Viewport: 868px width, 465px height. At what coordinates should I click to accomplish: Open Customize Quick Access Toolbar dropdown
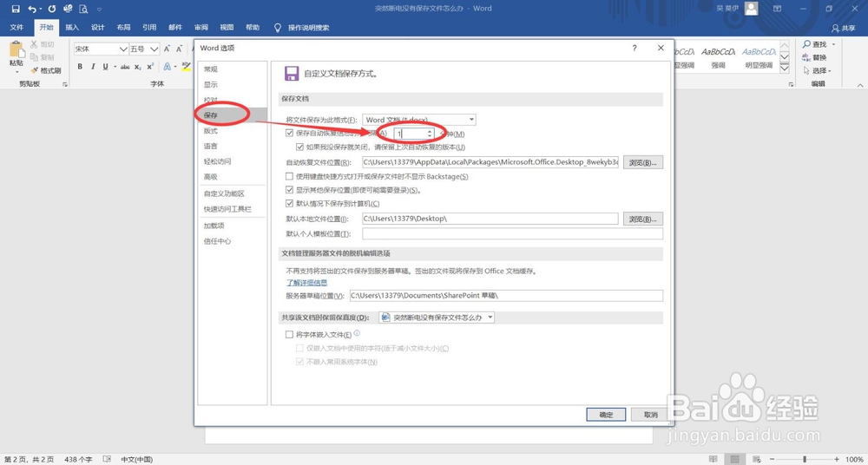99,9
